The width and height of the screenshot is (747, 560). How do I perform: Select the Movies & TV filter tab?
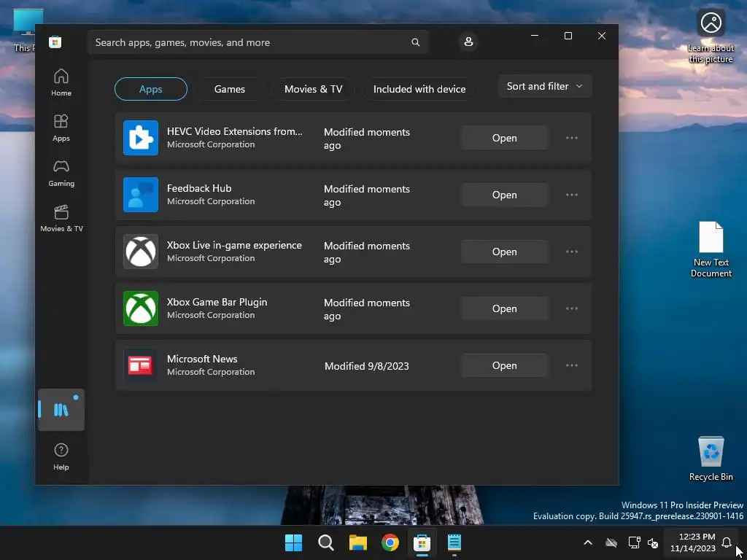pos(313,89)
